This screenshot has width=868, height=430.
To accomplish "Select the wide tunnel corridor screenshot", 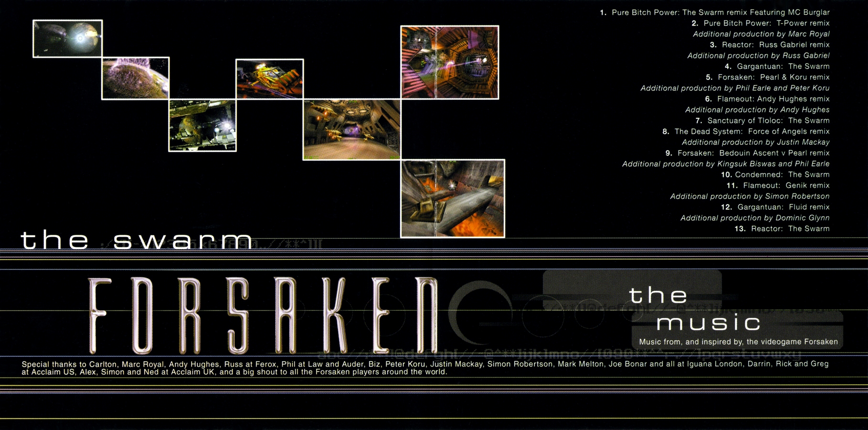I will coord(352,129).
